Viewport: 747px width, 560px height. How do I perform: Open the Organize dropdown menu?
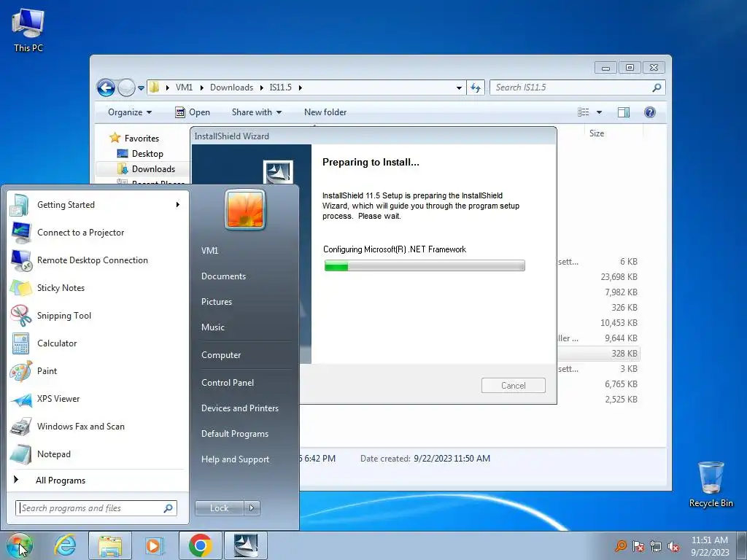130,112
